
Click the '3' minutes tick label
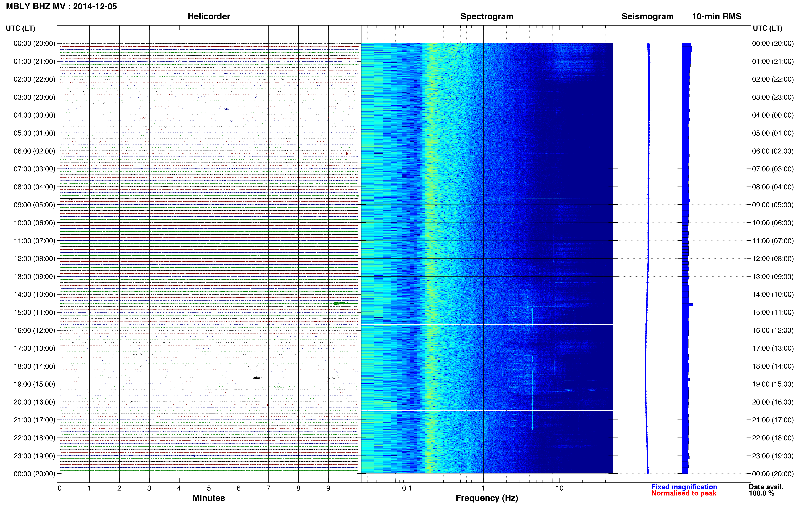(x=149, y=488)
